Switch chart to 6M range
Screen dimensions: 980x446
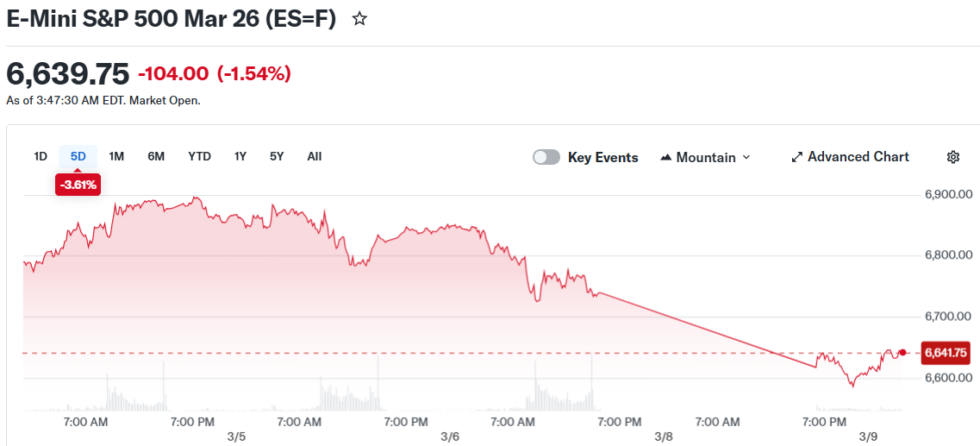(x=156, y=156)
